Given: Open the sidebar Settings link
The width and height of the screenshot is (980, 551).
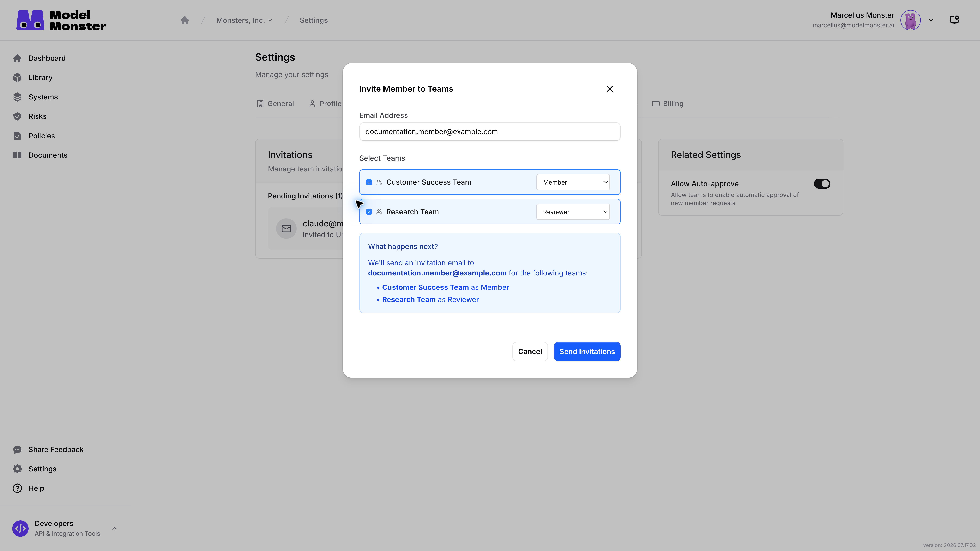Looking at the screenshot, I should pyautogui.click(x=42, y=469).
